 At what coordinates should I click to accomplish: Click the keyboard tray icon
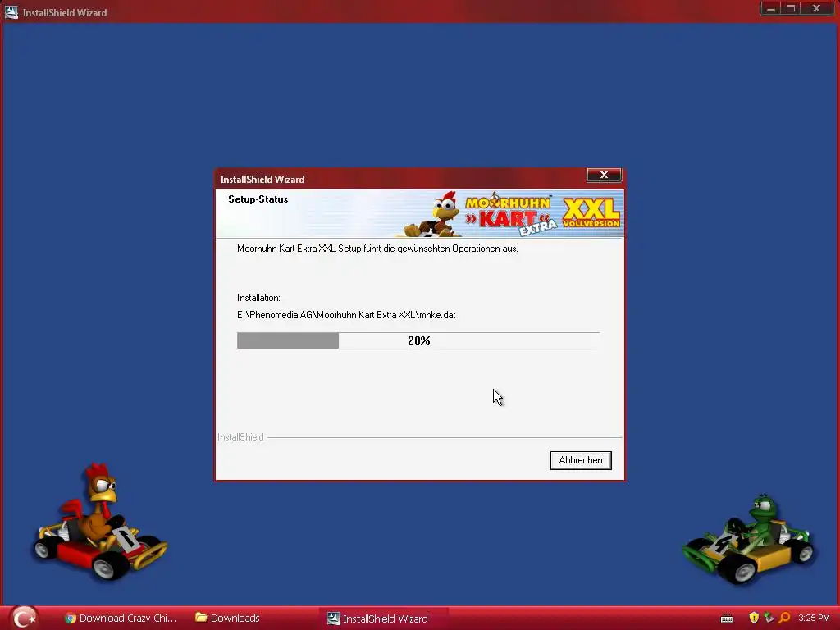point(727,619)
